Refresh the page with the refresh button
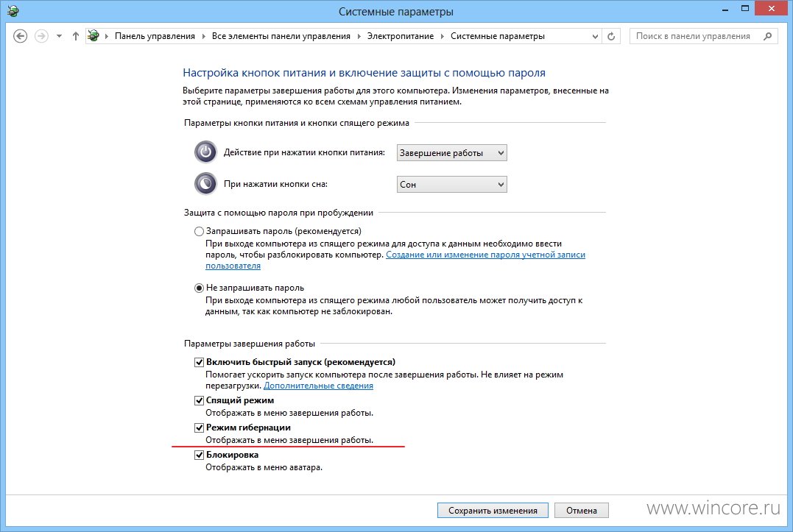This screenshot has height=532, width=793. [611, 36]
